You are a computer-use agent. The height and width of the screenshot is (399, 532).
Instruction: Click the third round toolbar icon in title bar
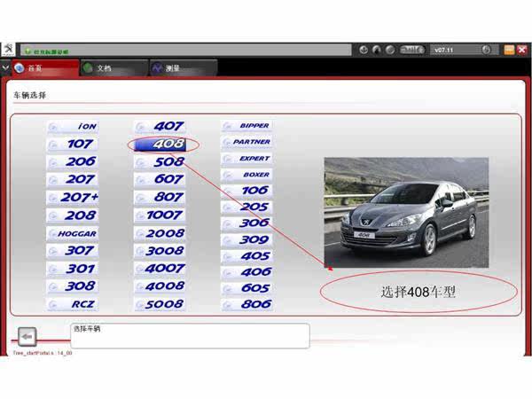tap(390, 50)
